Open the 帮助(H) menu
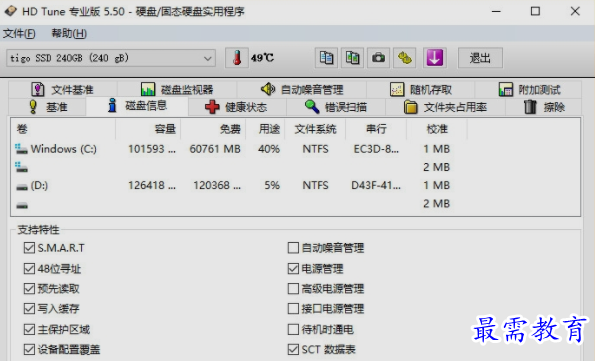The image size is (595, 361). coord(69,33)
